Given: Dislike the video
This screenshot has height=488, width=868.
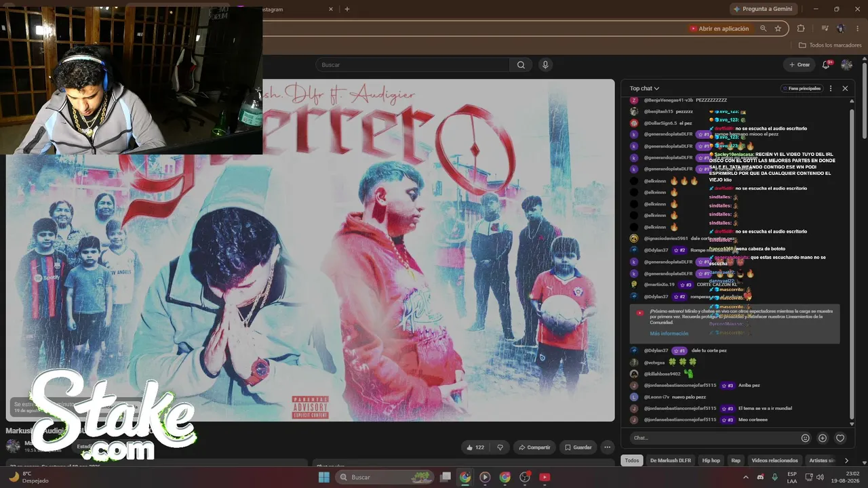Looking at the screenshot, I should pyautogui.click(x=500, y=447).
